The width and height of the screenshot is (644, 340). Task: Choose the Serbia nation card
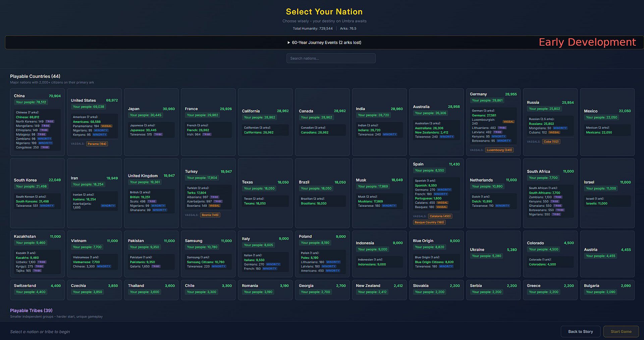(493, 290)
